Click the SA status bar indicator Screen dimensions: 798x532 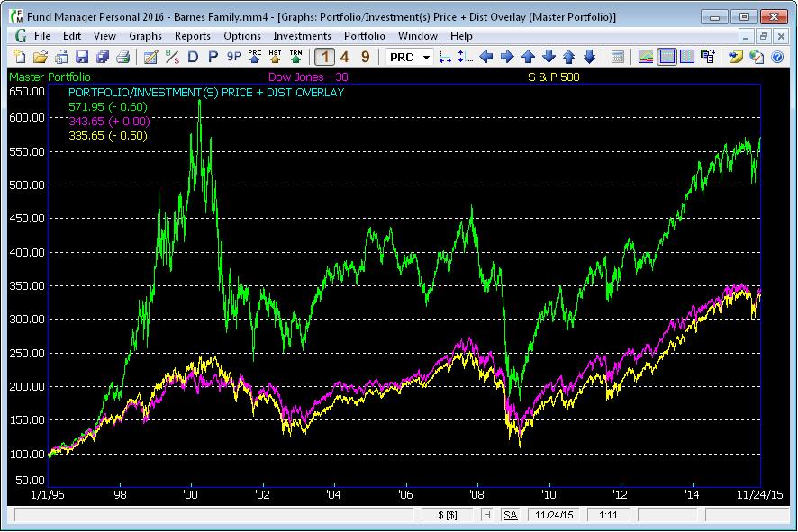click(511, 515)
